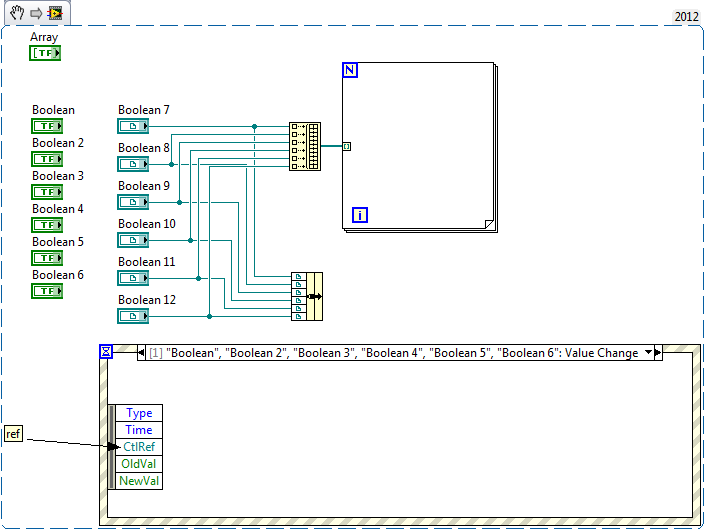The width and height of the screenshot is (705, 530).
Task: Select the Boolean 6 TF terminal
Action: tap(46, 291)
